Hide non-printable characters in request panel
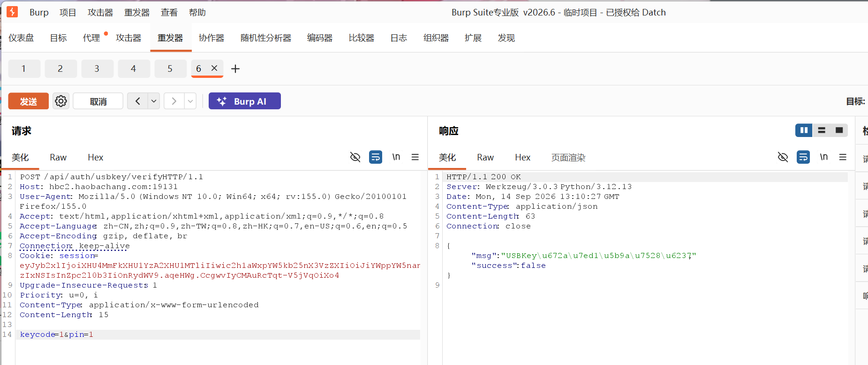Image resolution: width=868 pixels, height=365 pixels. (x=355, y=157)
